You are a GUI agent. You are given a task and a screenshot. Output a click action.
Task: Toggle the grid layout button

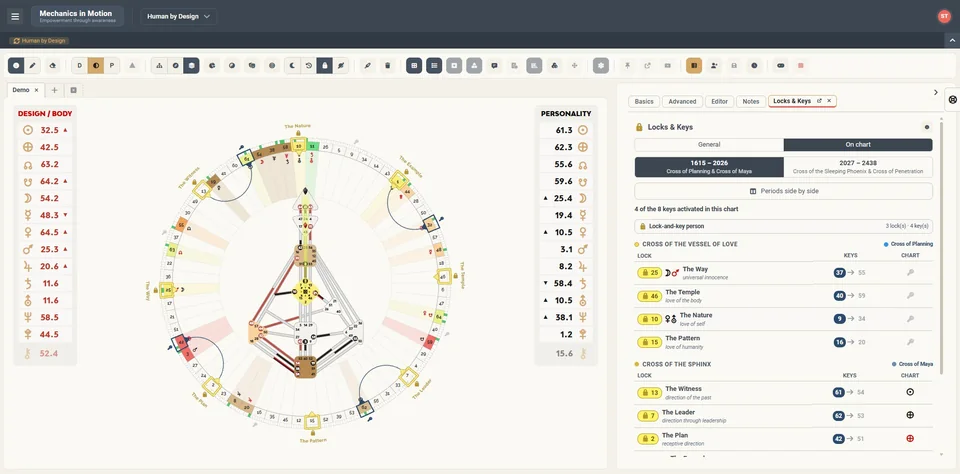(414, 66)
